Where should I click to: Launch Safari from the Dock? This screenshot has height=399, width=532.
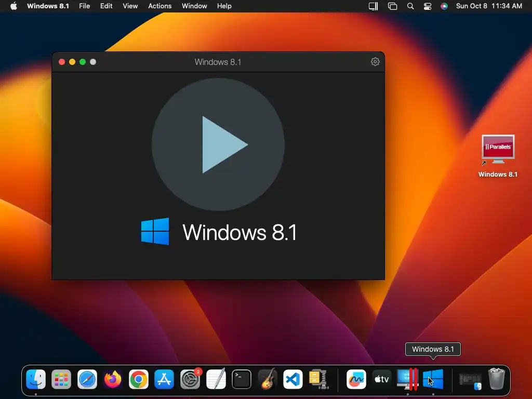pos(87,379)
